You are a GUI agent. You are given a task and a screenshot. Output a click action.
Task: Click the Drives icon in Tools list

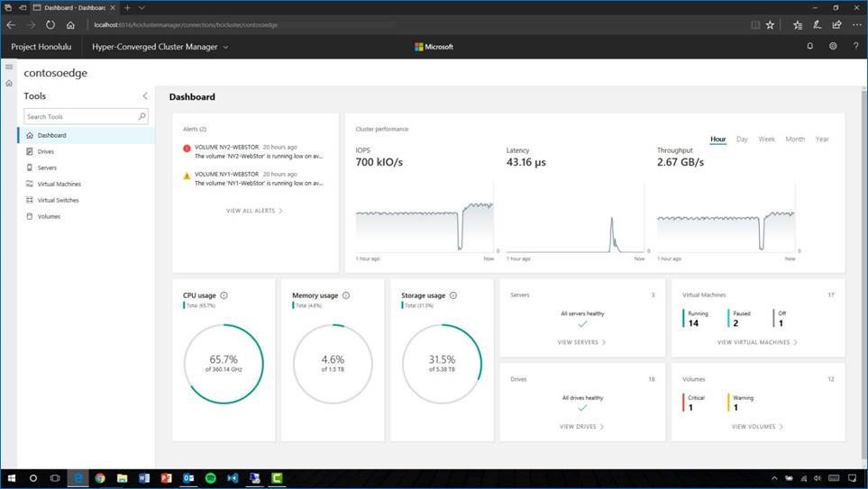(x=30, y=151)
